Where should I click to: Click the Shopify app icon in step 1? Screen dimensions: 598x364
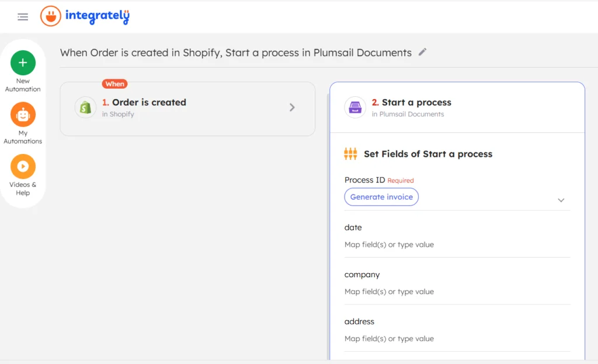85,108
